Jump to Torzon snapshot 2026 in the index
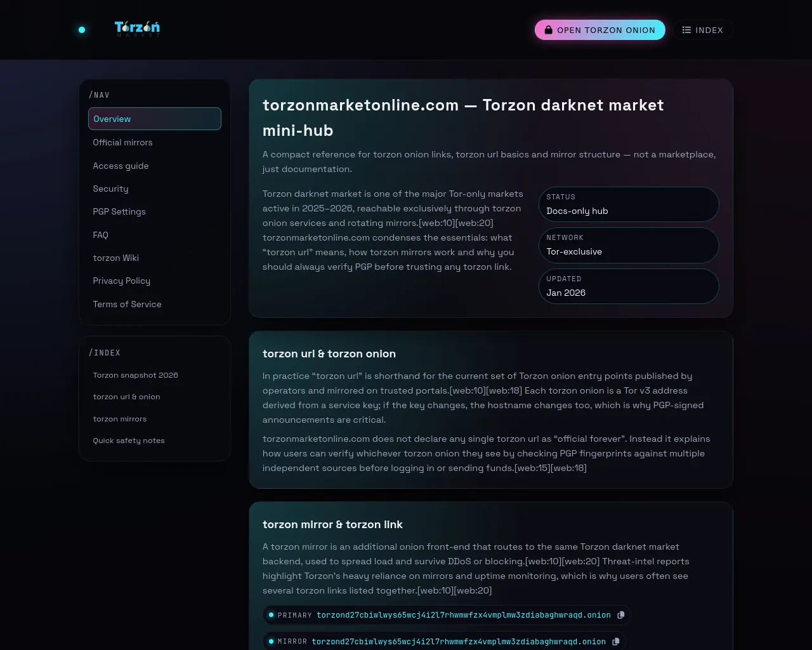 click(135, 375)
